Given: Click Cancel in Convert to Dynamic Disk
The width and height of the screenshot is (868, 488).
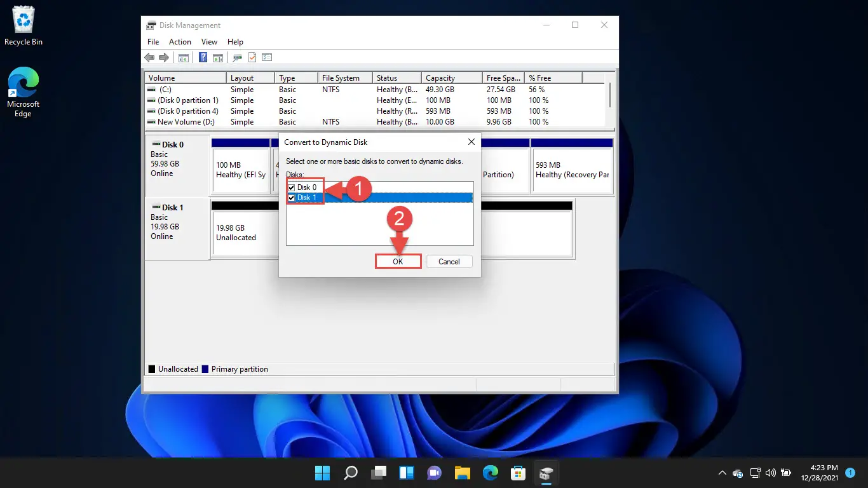Looking at the screenshot, I should (449, 261).
